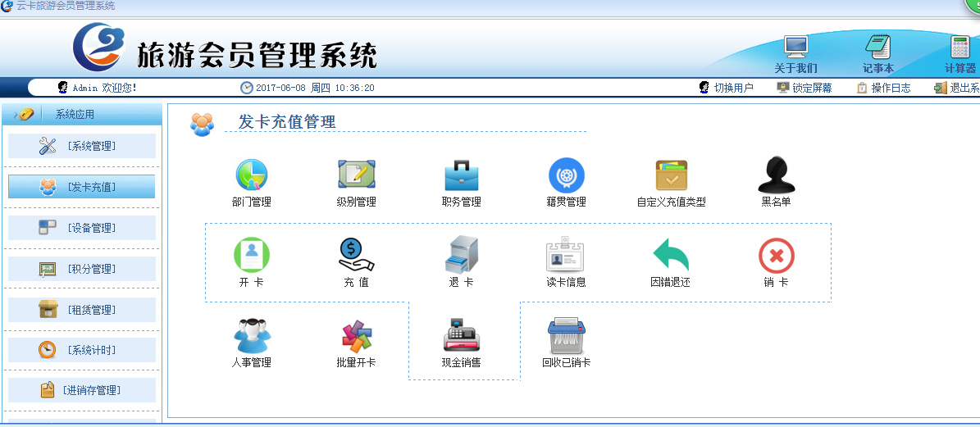Click the people icon beside 发卡充值管理 heading
Screen dimensions: 980x427
click(x=202, y=125)
